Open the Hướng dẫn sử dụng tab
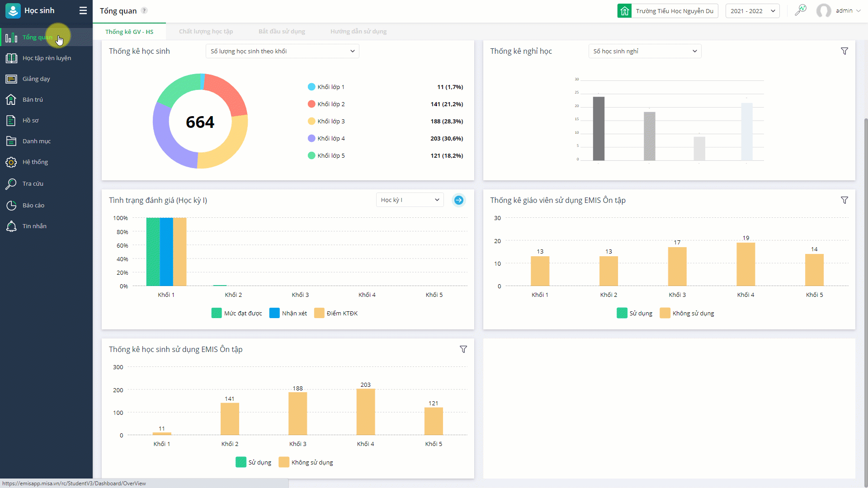Image resolution: width=868 pixels, height=488 pixels. tap(358, 31)
